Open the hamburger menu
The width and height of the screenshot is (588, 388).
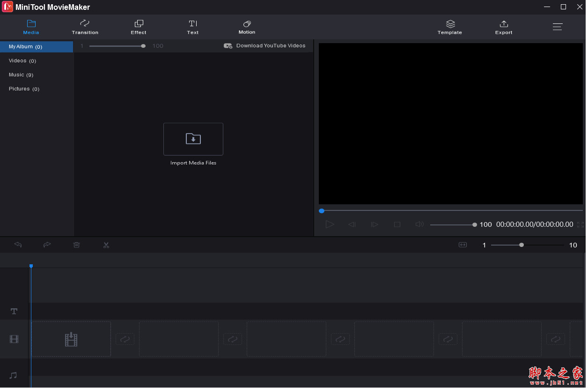[x=558, y=27]
